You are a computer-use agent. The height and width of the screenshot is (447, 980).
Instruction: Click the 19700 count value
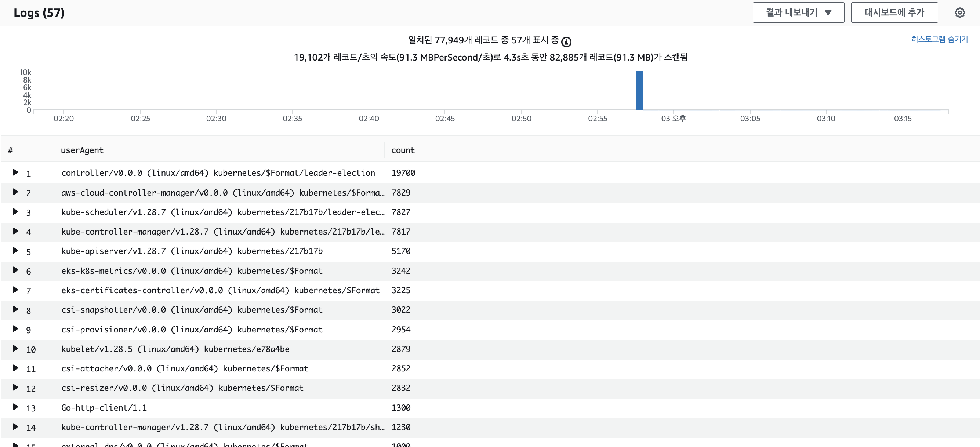[x=403, y=173]
